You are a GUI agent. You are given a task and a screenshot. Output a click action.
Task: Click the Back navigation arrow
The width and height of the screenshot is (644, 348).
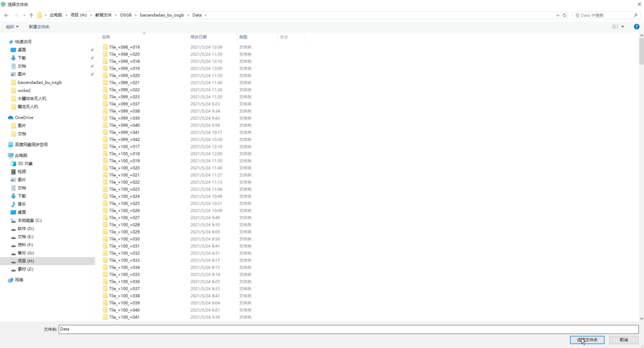(x=6, y=15)
